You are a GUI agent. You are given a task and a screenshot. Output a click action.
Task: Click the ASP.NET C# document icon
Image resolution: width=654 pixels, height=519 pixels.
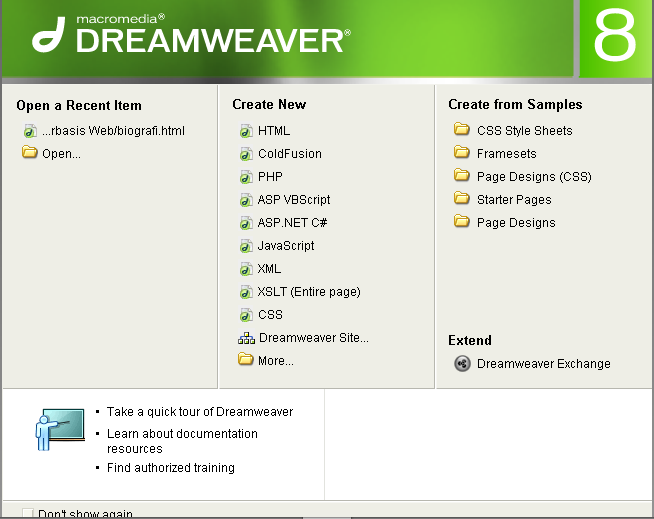[x=246, y=223]
